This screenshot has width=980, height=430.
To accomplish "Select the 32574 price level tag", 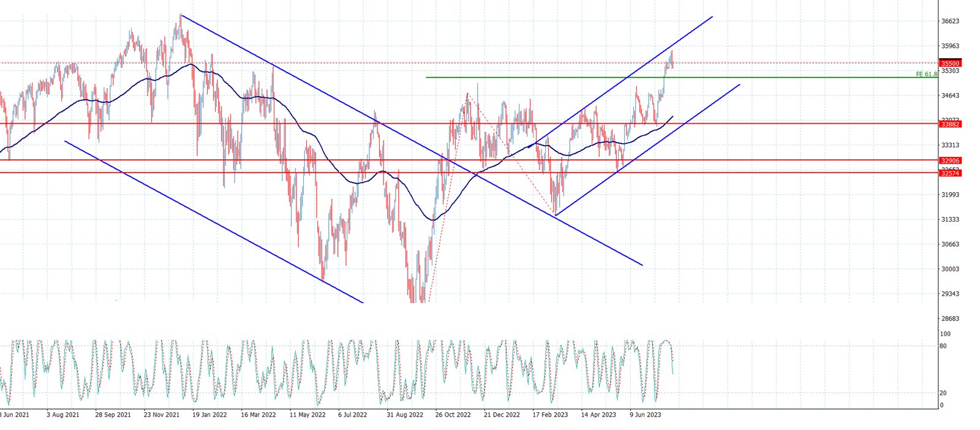I will (950, 173).
